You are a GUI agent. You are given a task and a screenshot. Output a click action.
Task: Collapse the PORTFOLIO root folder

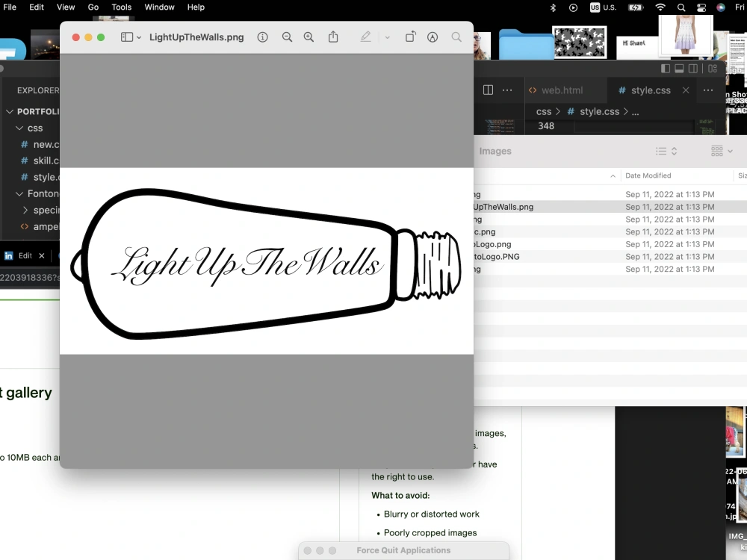10,111
